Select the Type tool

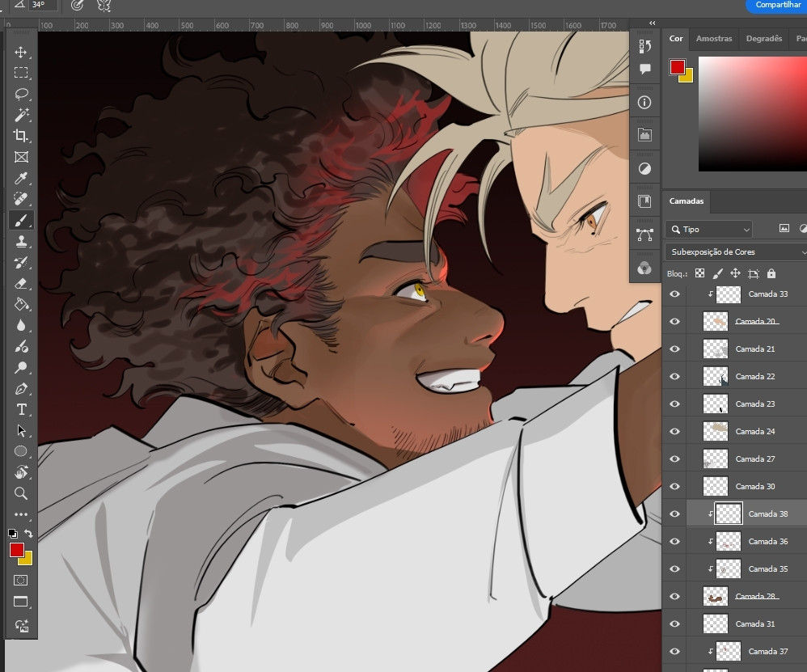click(x=20, y=409)
